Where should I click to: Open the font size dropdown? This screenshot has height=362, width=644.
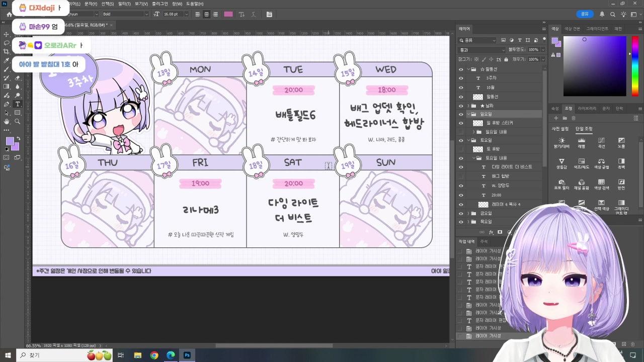point(187,14)
